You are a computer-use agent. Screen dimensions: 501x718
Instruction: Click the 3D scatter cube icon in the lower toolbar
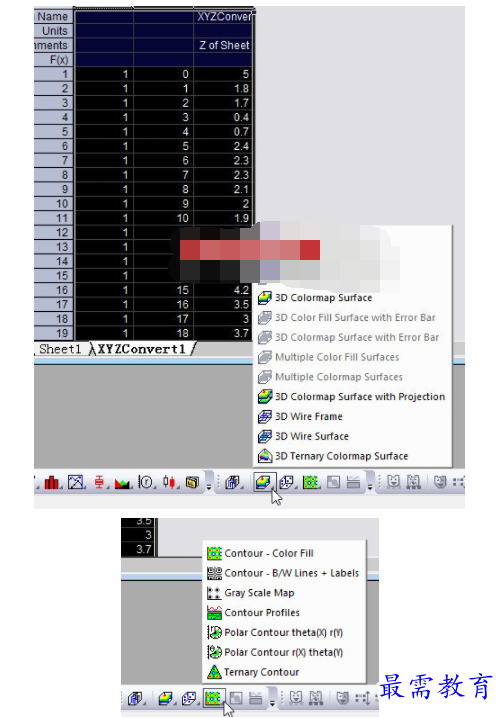(x=189, y=698)
